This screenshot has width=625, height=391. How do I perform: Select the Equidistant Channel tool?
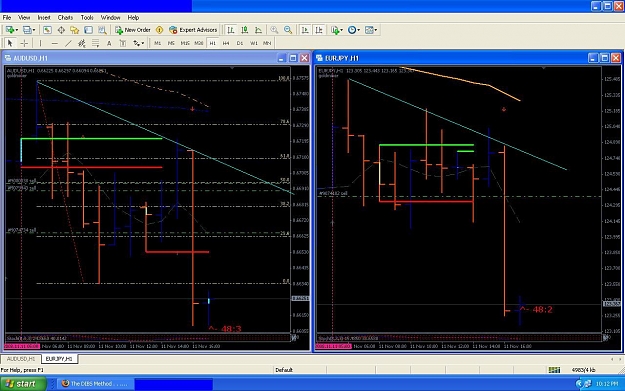[x=82, y=43]
